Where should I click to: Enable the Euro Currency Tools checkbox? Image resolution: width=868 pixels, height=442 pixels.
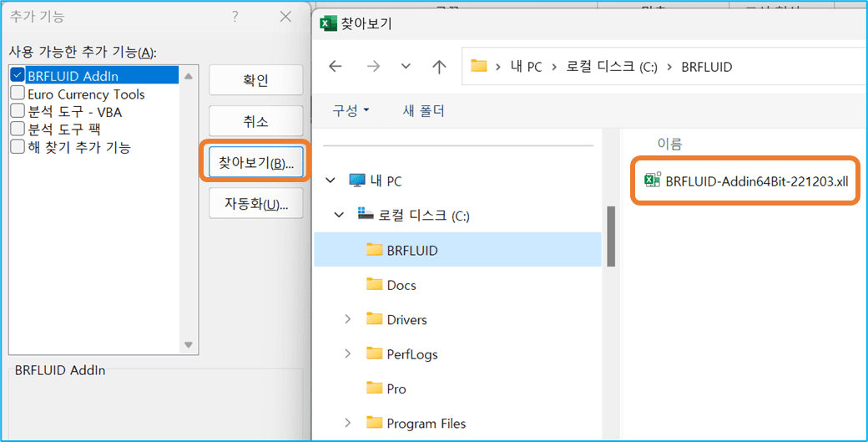click(x=18, y=94)
